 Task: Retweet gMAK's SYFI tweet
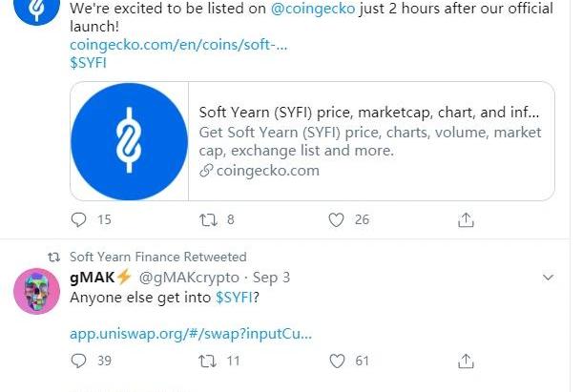[x=208, y=361]
